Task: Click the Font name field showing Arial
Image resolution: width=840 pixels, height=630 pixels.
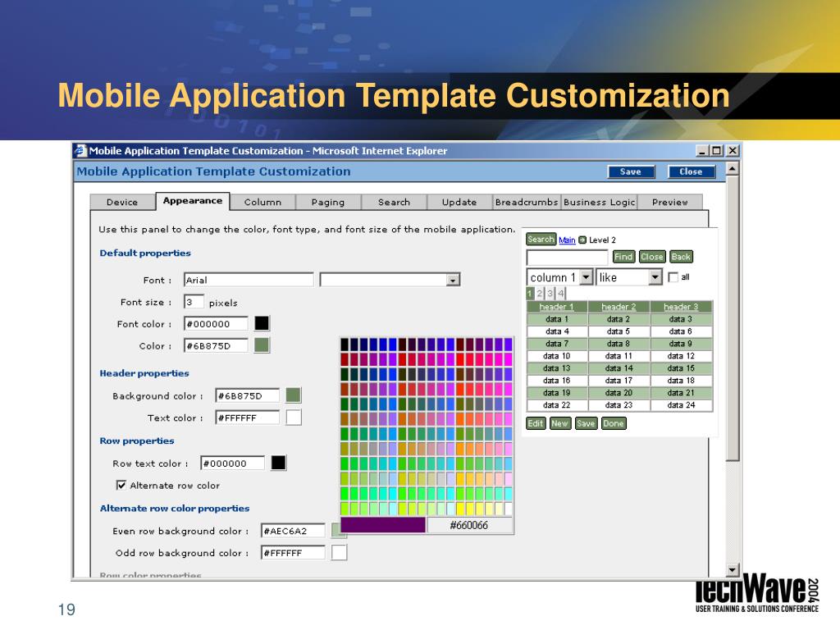Action: pos(249,280)
